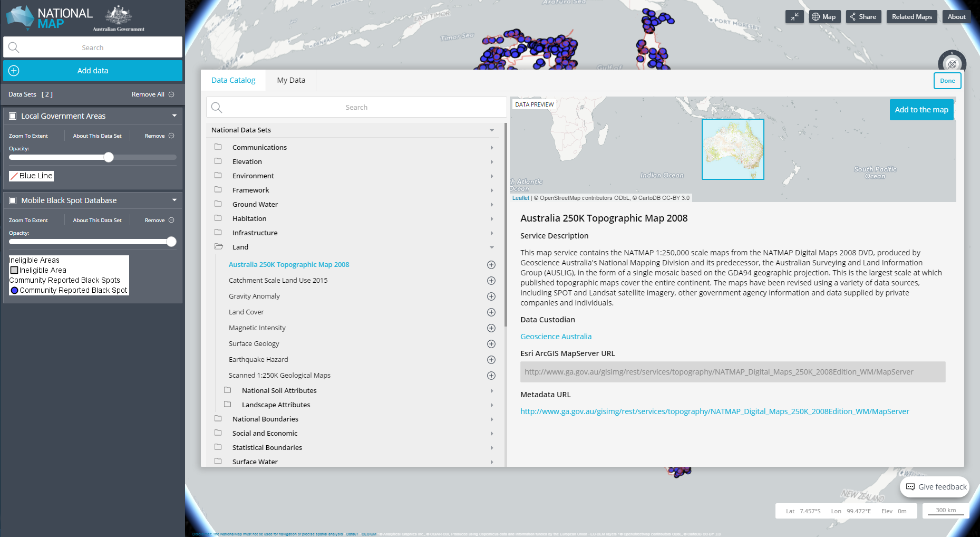The image size is (980, 537).
Task: Add Australia 250K Topographic Map 2008 plus icon
Action: pos(491,265)
